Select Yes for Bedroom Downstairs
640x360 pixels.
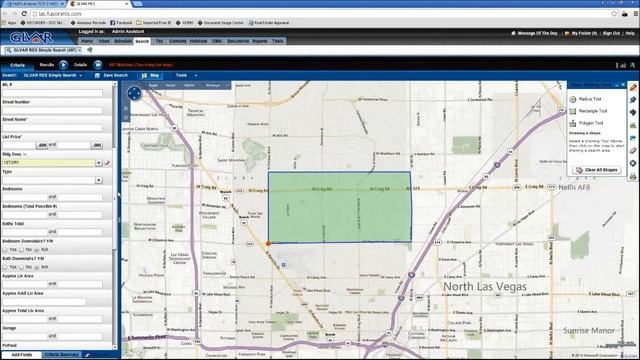click(x=5, y=249)
